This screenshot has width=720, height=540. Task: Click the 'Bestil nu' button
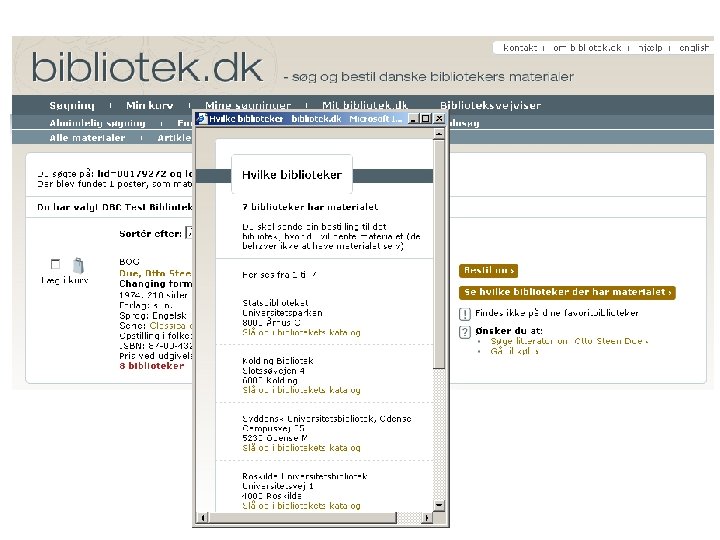pos(488,270)
